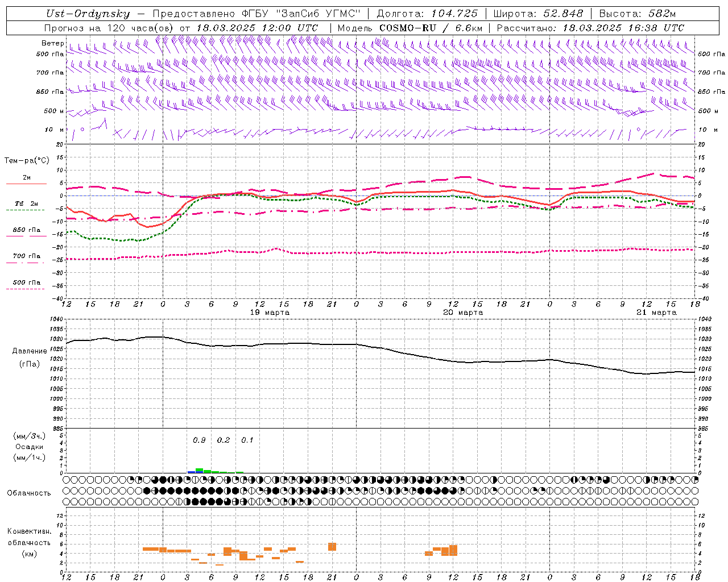Click the Td 2м dew point legend
728x582 pixels.
[x=26, y=203]
